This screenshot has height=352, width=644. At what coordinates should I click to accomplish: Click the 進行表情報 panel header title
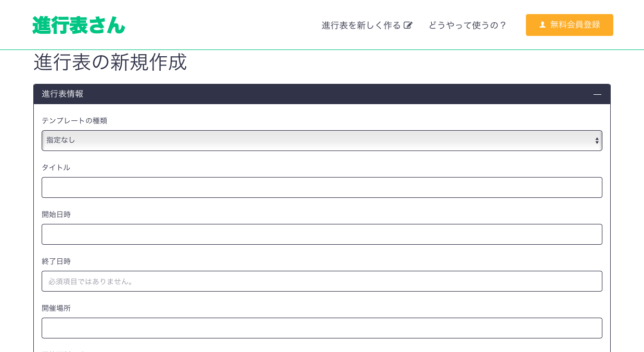[x=62, y=94]
